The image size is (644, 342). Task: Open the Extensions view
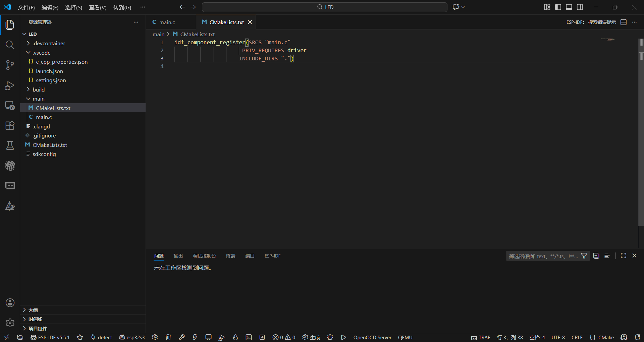[10, 125]
